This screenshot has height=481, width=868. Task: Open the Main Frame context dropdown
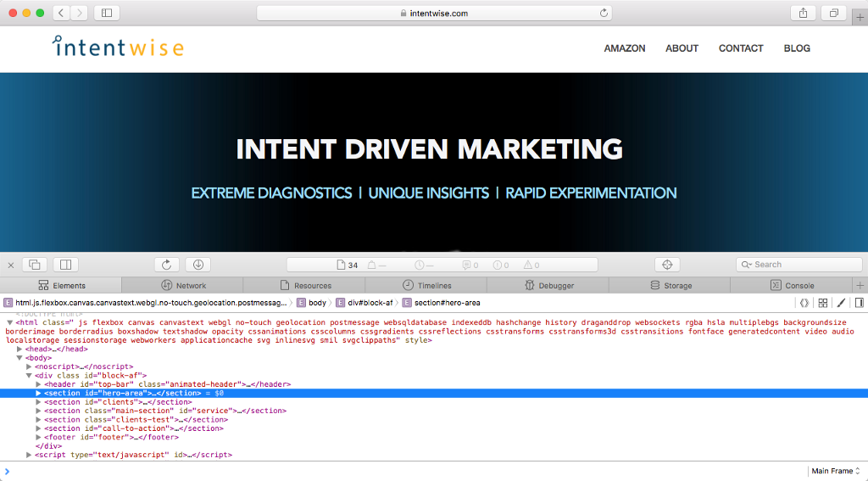coord(835,471)
